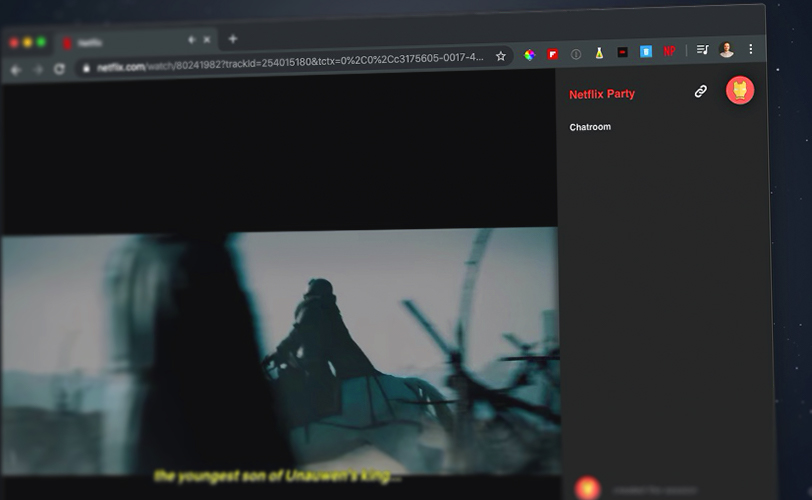
Task: Open the Iron Man user avatar
Action: (740, 91)
